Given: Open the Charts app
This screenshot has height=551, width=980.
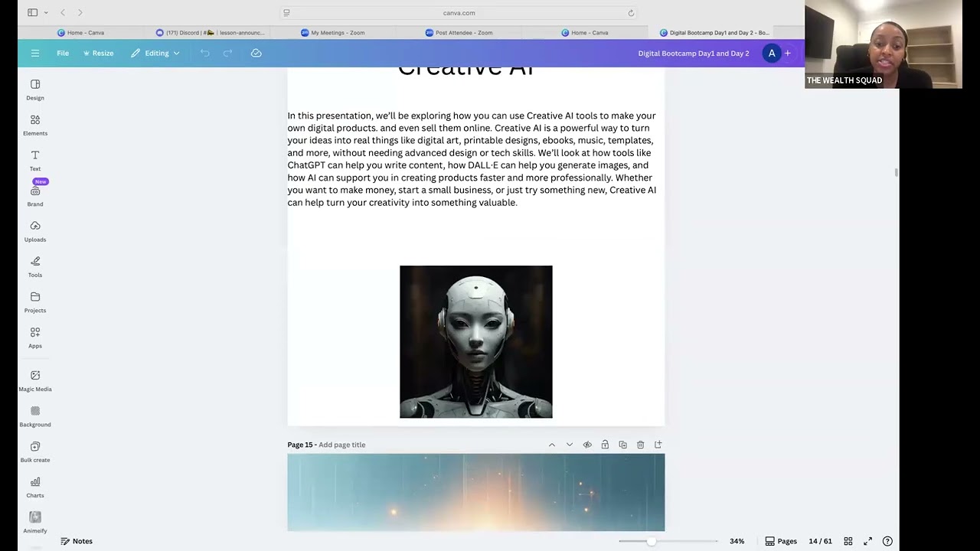Looking at the screenshot, I should click(x=35, y=487).
